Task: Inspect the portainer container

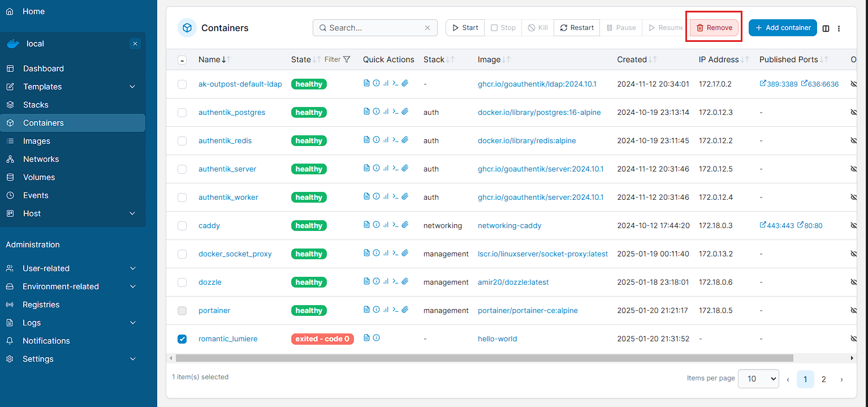Action: (x=376, y=310)
